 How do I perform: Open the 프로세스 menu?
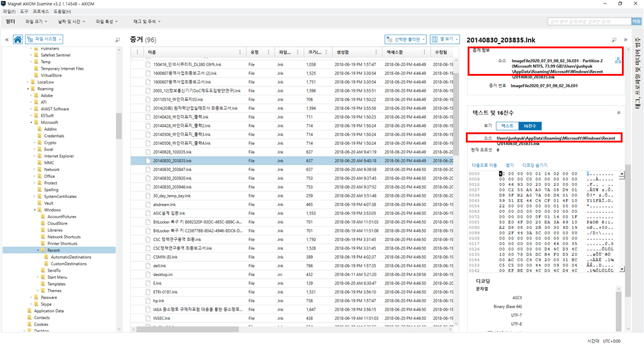pyautogui.click(x=41, y=11)
